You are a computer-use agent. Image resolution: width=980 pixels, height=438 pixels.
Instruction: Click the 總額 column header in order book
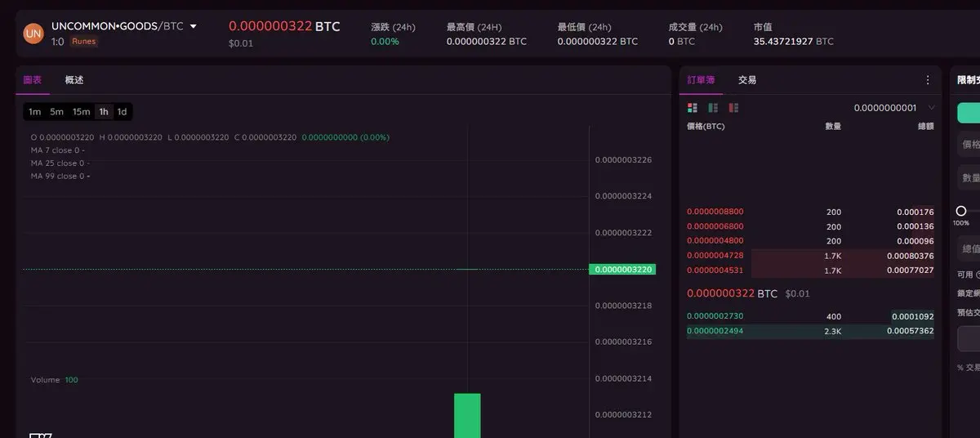925,127
